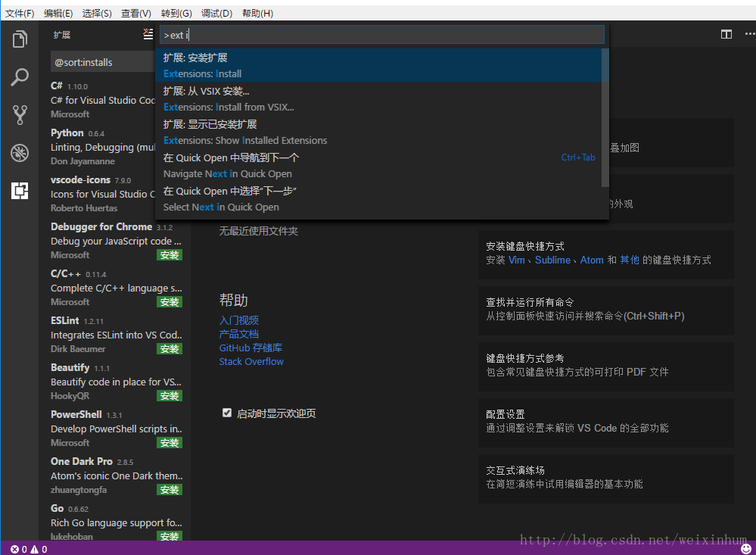Select 'Select Next in Quick Open' command
The image size is (756, 555).
coord(378,198)
